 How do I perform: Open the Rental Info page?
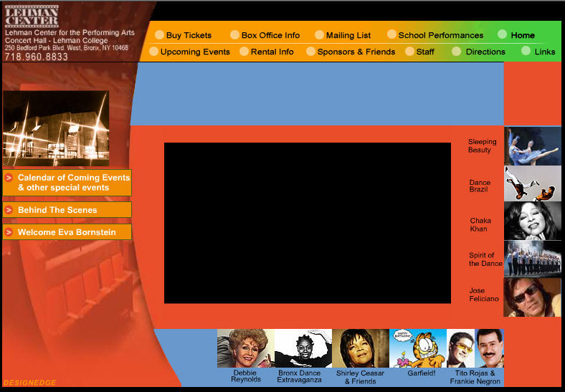tap(272, 52)
